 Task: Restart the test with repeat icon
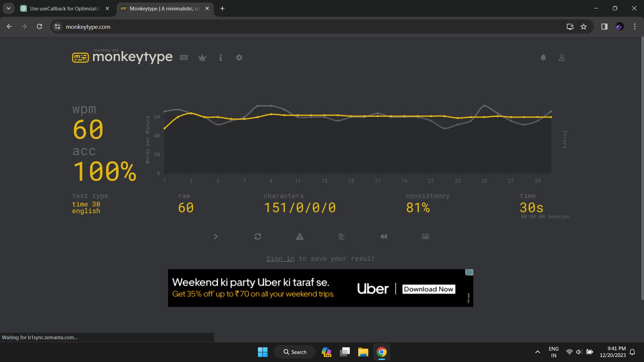[258, 237]
